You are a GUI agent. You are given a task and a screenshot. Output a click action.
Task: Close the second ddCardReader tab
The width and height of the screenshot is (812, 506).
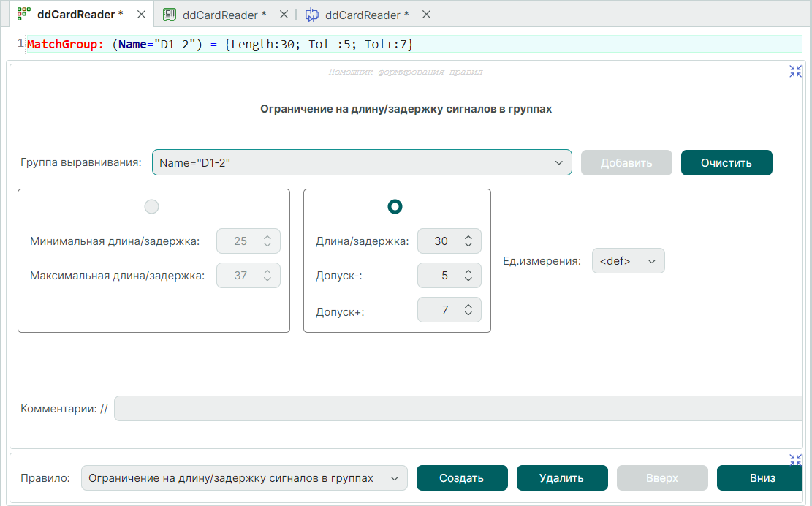pos(284,15)
